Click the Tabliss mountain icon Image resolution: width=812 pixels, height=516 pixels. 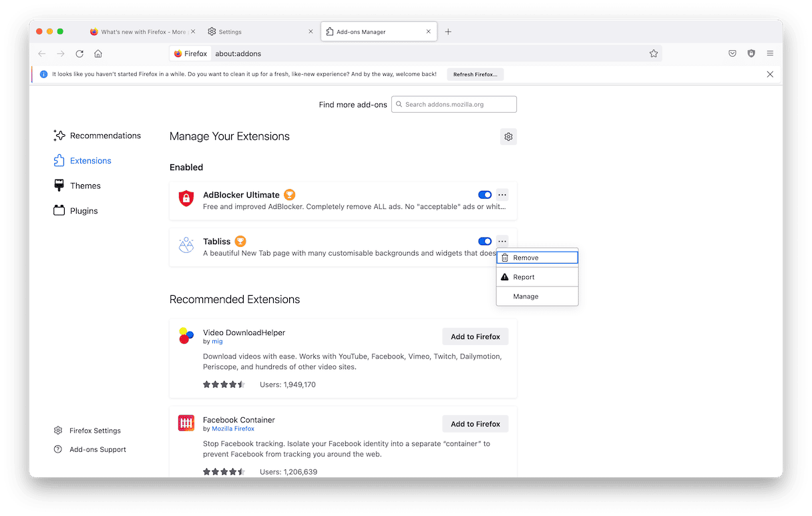click(186, 245)
